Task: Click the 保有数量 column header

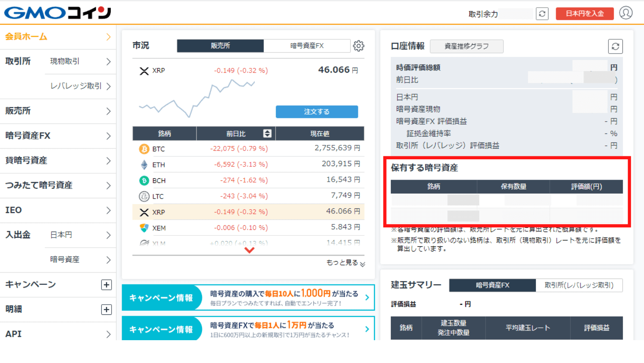Action: (x=513, y=186)
